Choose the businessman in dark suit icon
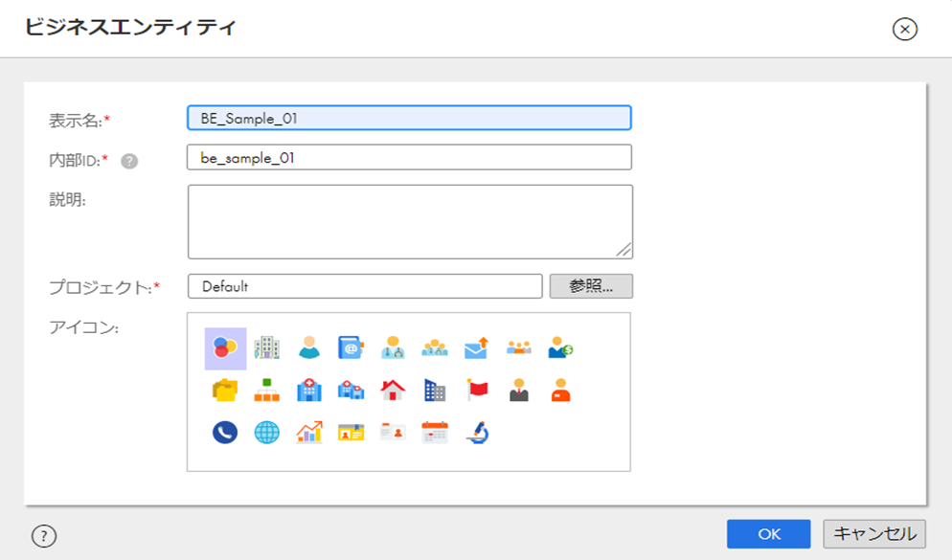This screenshot has width=952, height=560. coord(518,391)
